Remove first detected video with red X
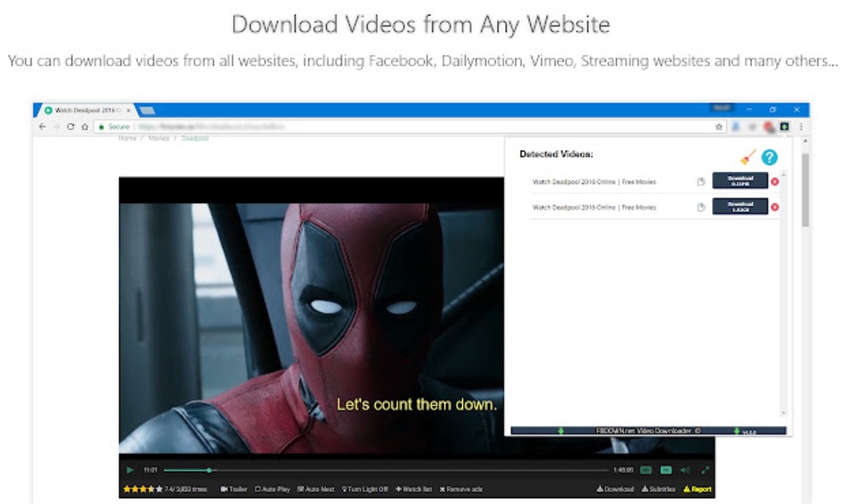849x504 pixels. [775, 182]
